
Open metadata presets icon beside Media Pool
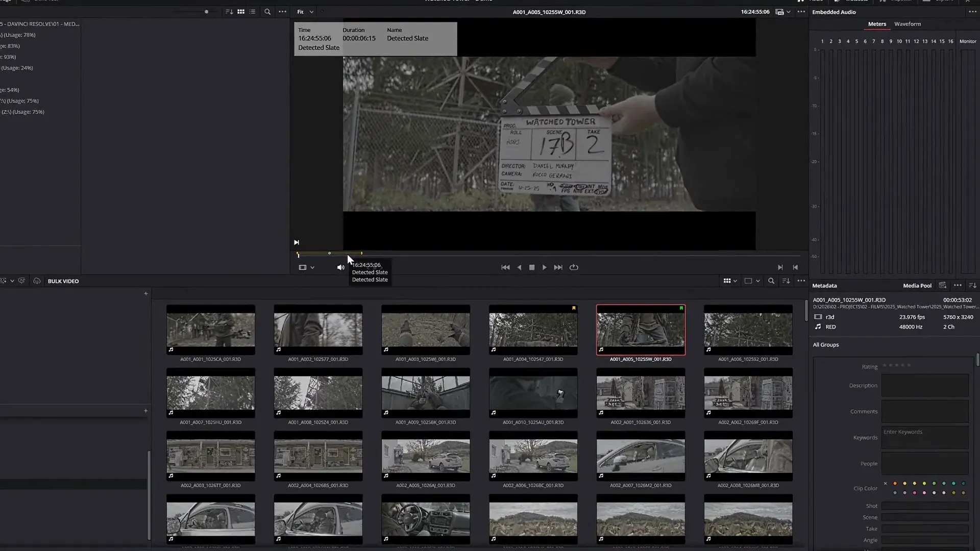[x=943, y=286]
